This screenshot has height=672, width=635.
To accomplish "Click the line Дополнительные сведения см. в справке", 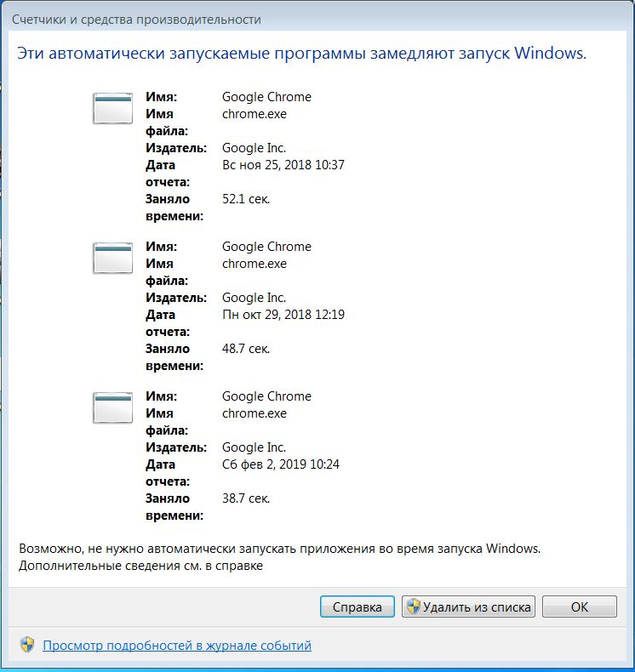I will (x=140, y=566).
